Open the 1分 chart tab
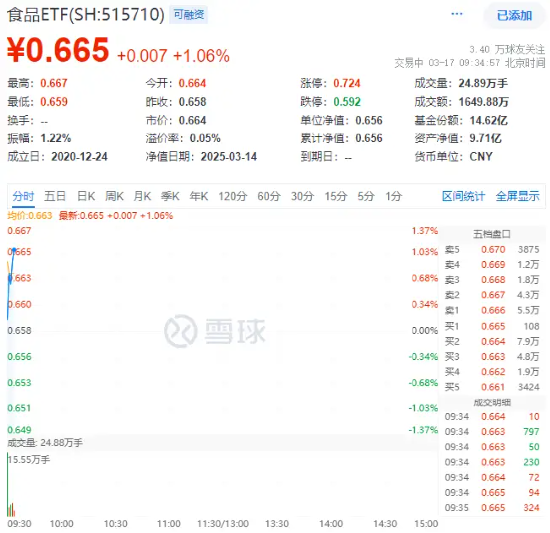 pos(393,196)
